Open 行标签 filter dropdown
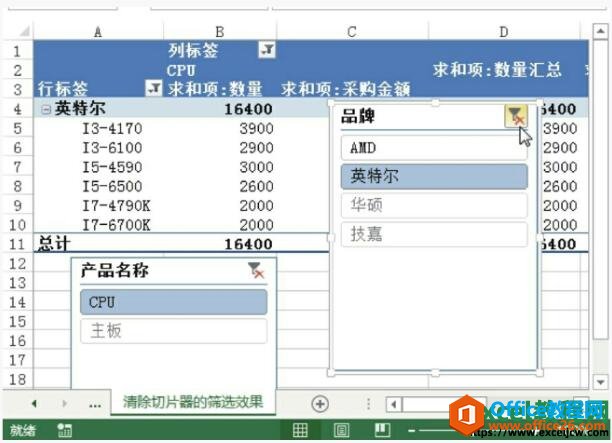Image resolution: width=612 pixels, height=443 pixels. coord(153,89)
